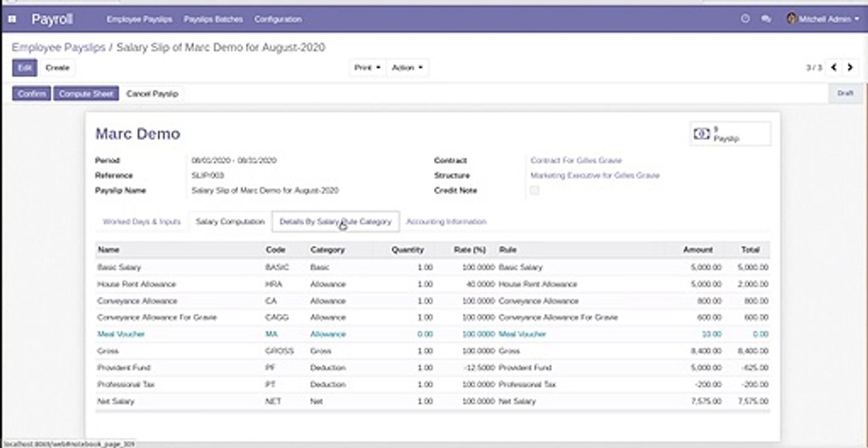Open the Mitchell Admin user menu
The height and width of the screenshot is (448, 868).
823,19
